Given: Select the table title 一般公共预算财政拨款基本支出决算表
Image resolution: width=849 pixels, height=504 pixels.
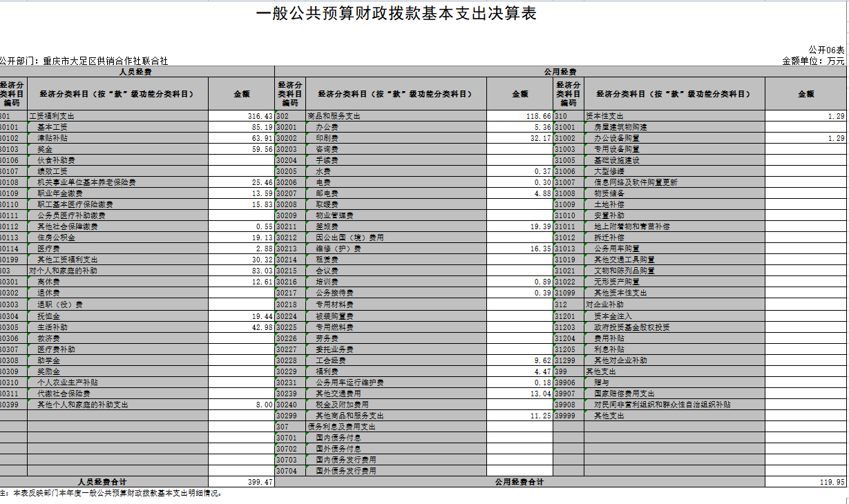Looking at the screenshot, I should 396,14.
